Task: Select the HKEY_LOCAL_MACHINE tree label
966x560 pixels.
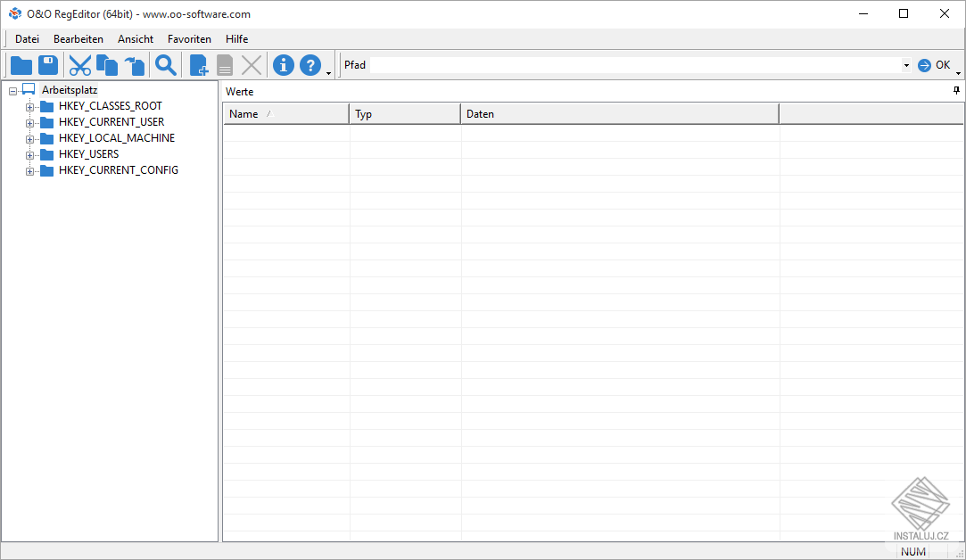Action: click(117, 138)
